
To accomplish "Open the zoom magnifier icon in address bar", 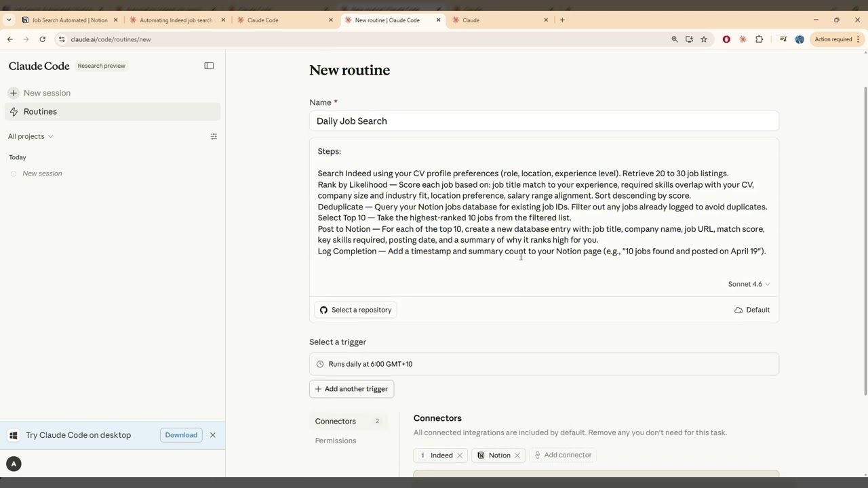I will (675, 39).
